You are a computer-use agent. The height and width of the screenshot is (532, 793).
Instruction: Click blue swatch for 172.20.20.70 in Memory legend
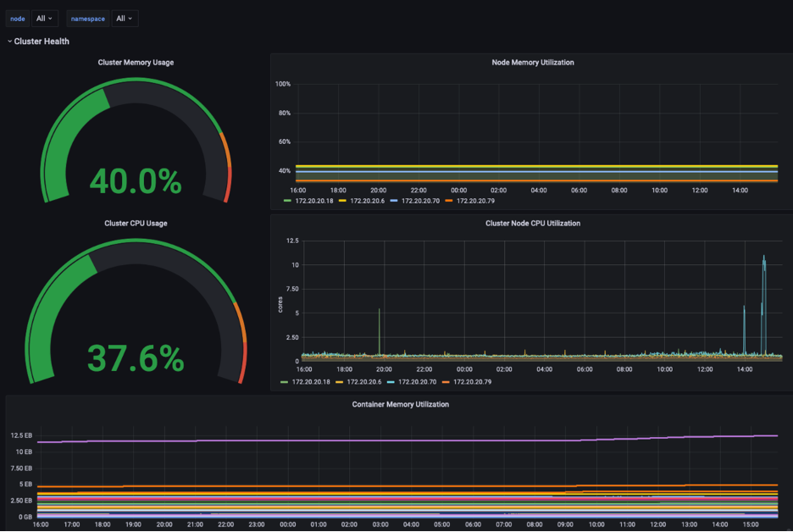click(394, 201)
